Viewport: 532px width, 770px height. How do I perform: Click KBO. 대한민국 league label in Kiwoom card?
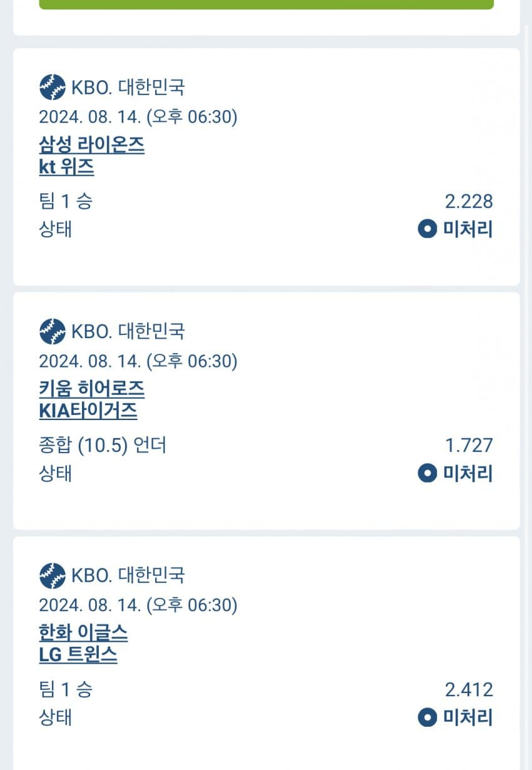pyautogui.click(x=128, y=331)
